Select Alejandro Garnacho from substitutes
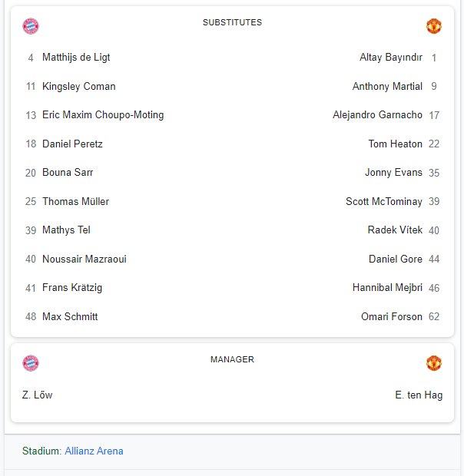Screen dimensions: 464x476 point(377,115)
